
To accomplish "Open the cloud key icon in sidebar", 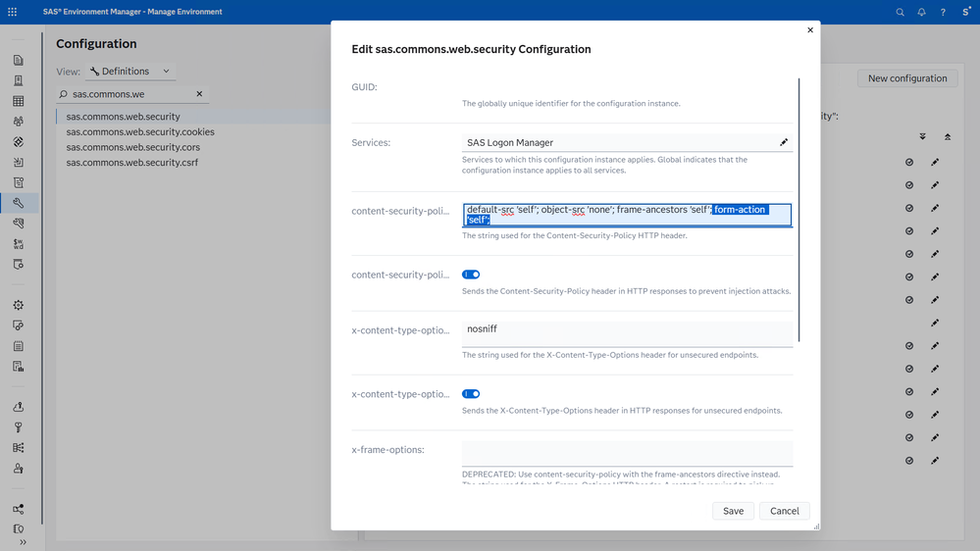I will click(x=18, y=407).
